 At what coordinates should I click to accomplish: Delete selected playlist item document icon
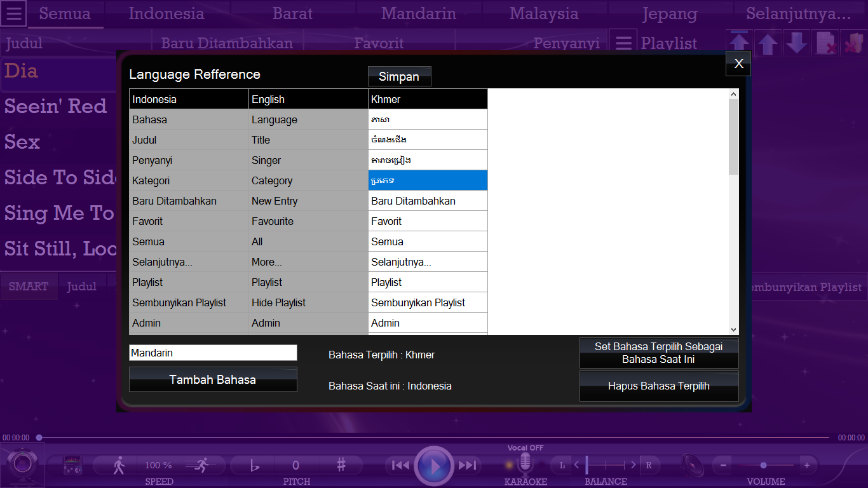coord(825,43)
